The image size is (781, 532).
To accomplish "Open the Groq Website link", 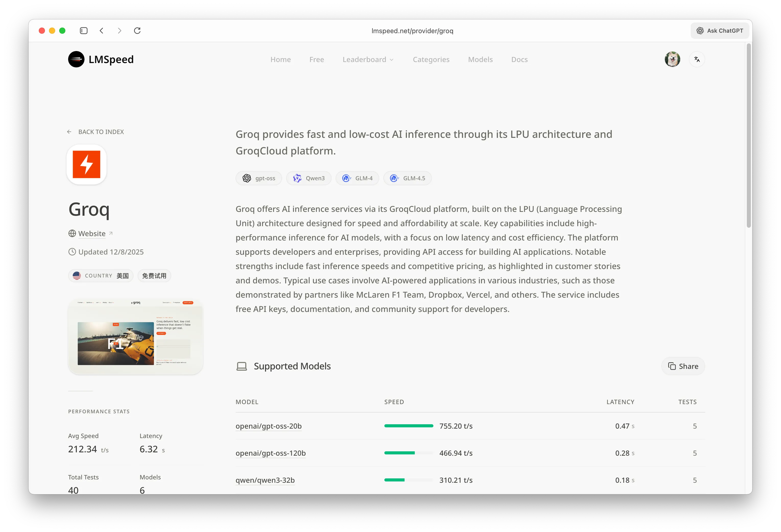I will (92, 234).
